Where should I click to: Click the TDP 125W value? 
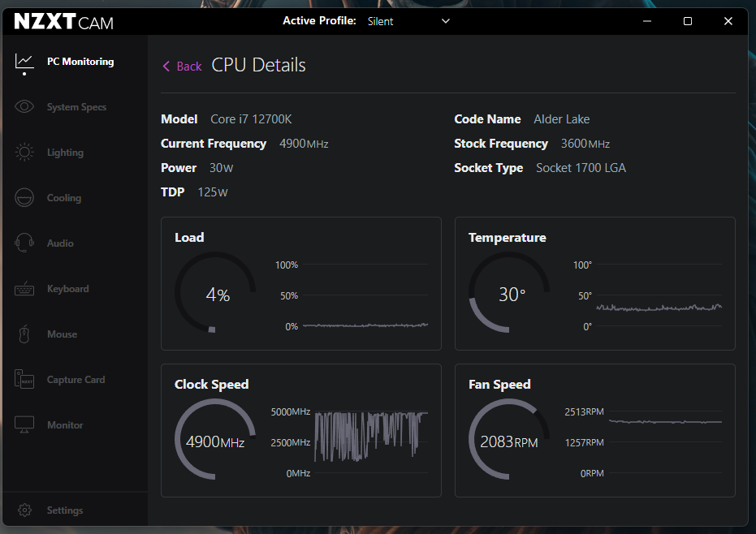[212, 192]
